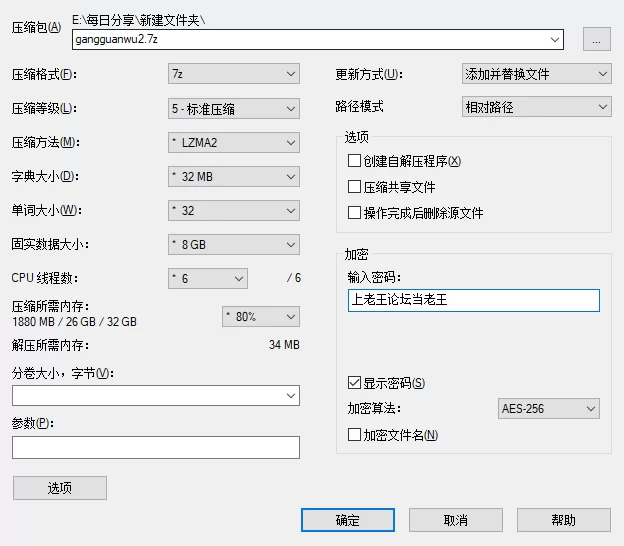Click the 选项 button at bottom left
The image size is (624, 546).
coord(59,488)
